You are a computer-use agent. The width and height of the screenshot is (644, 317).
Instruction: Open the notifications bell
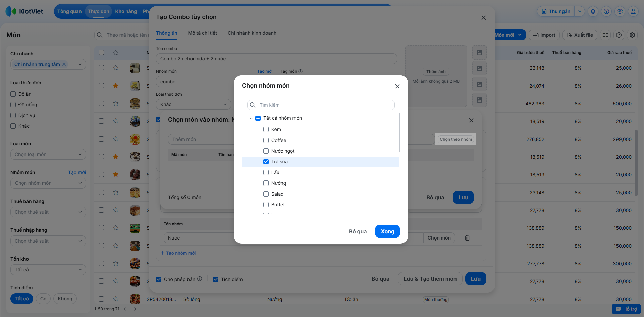click(593, 11)
